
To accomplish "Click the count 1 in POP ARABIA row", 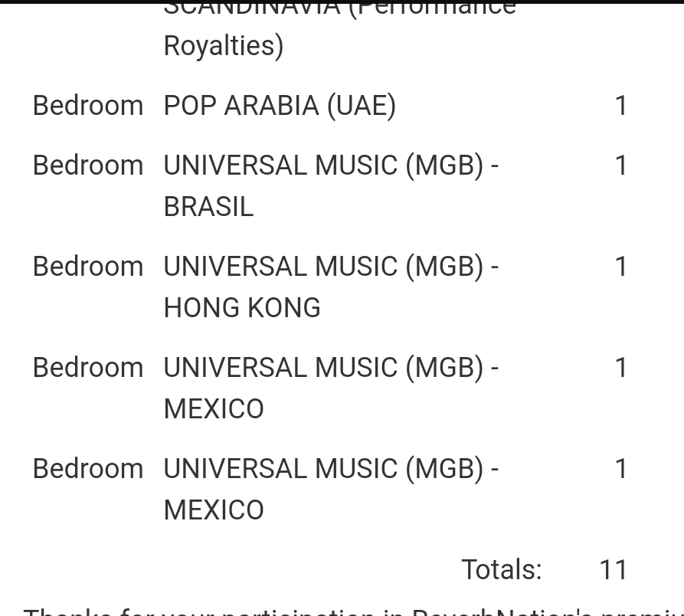I will [621, 106].
